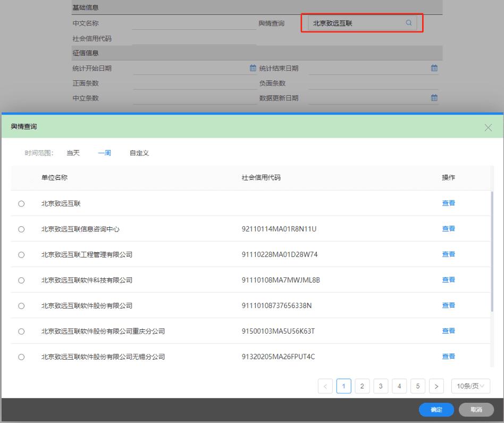Select radio for 重庆分公司 row
This screenshot has width=504, height=423.
pyautogui.click(x=21, y=331)
